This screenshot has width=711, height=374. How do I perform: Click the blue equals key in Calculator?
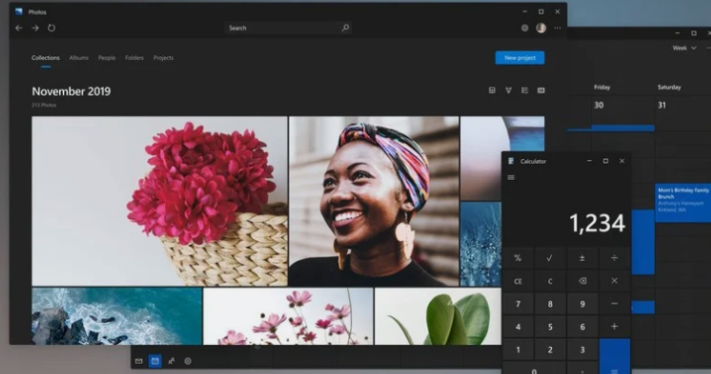coord(614,356)
